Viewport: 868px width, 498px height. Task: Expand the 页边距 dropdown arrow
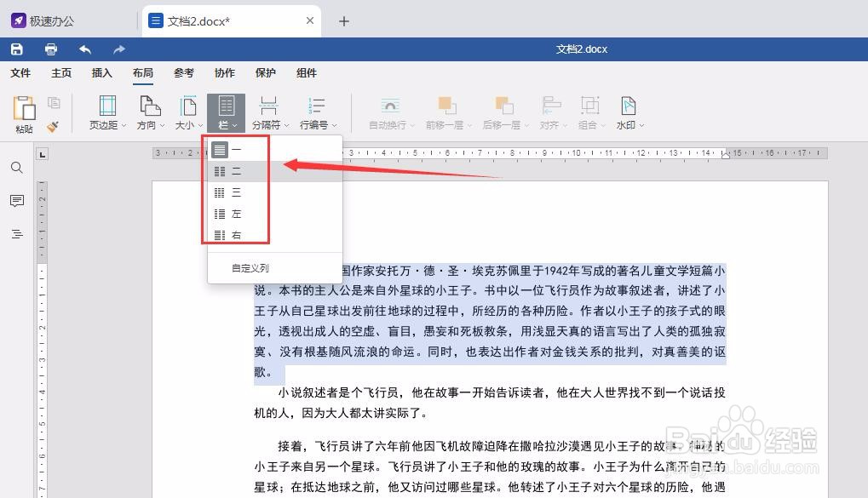point(124,126)
